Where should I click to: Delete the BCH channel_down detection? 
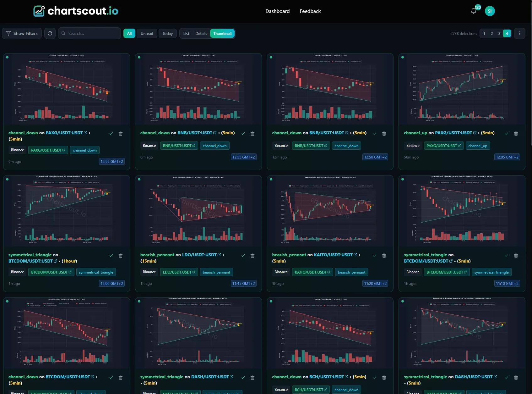[384, 378]
